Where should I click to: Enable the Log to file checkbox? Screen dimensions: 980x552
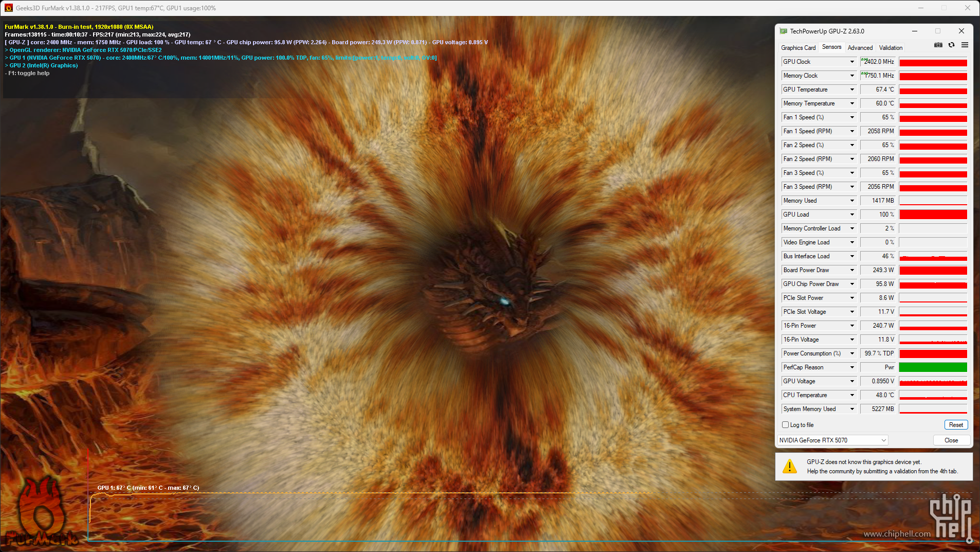[785, 425]
